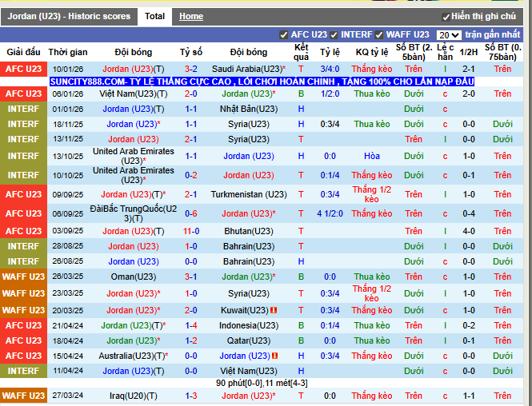Click the Hòa result on 13/10/25 row
Viewport: 532px width, 406px height.
(372, 156)
